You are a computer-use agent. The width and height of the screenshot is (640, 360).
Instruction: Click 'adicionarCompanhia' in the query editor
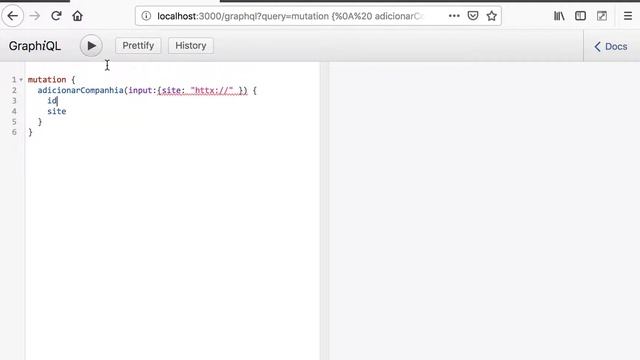[80, 90]
